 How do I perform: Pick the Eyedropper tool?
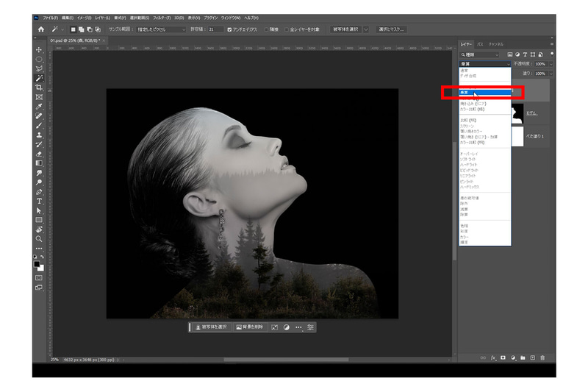click(39, 107)
